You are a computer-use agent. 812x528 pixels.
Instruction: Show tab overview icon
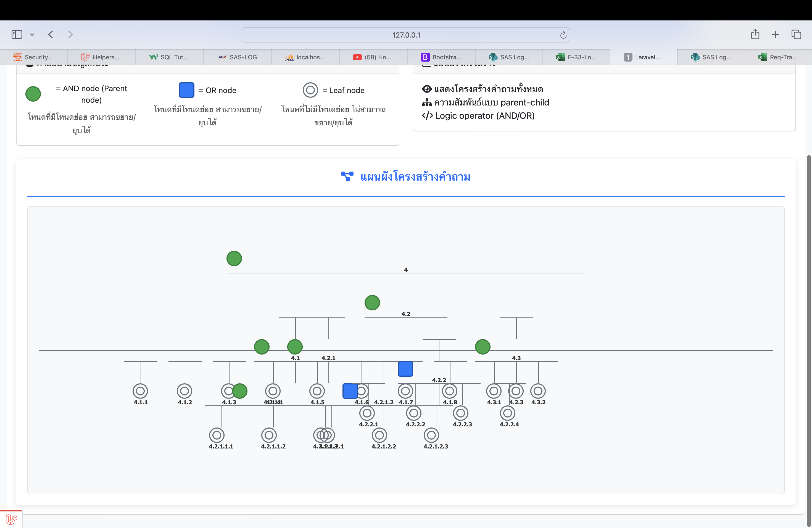(x=796, y=35)
